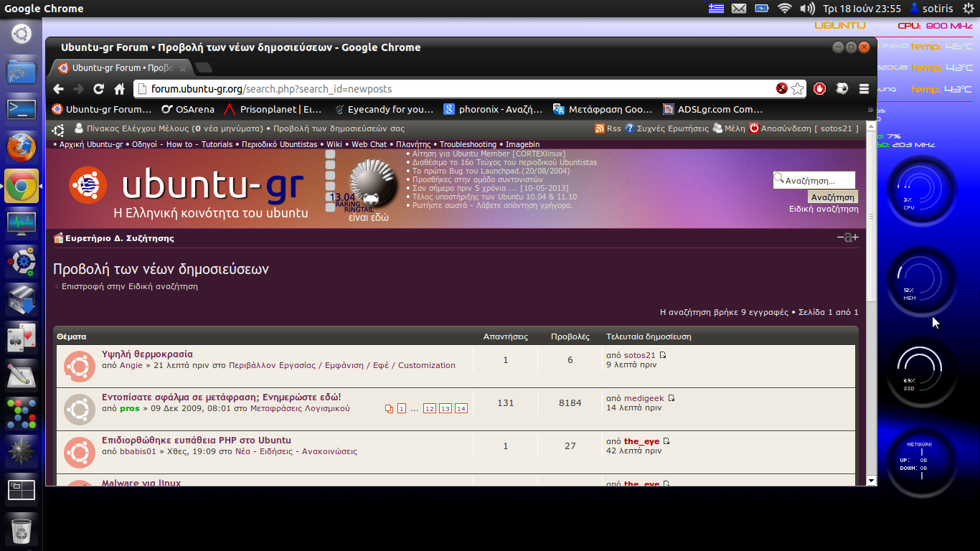The height and width of the screenshot is (551, 980).
Task: Open the Trash in the dock
Action: [21, 529]
